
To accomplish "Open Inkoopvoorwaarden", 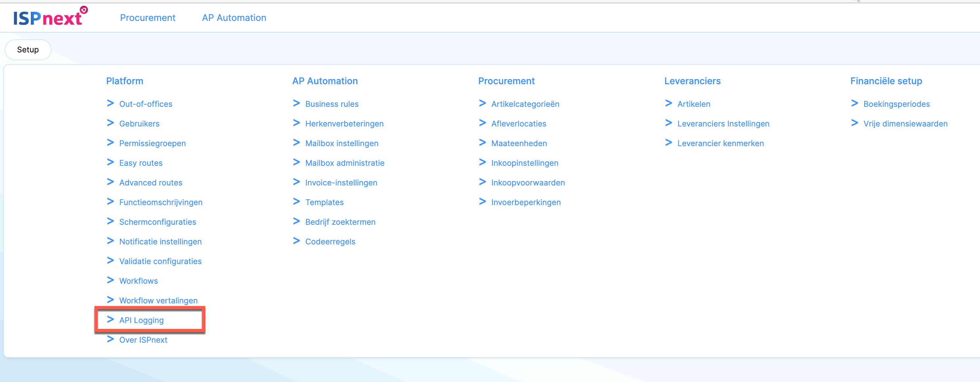I will click(x=528, y=183).
